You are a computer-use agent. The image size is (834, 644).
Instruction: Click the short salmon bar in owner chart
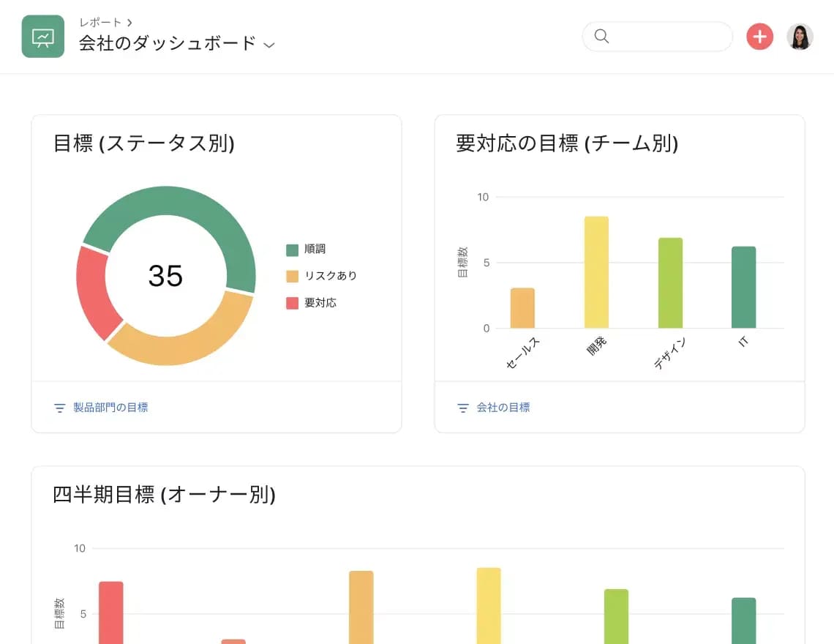tap(233, 641)
